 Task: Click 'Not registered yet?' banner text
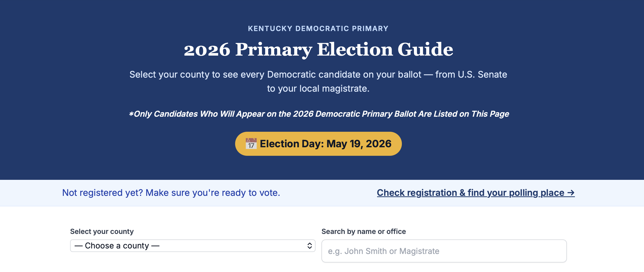(102, 193)
